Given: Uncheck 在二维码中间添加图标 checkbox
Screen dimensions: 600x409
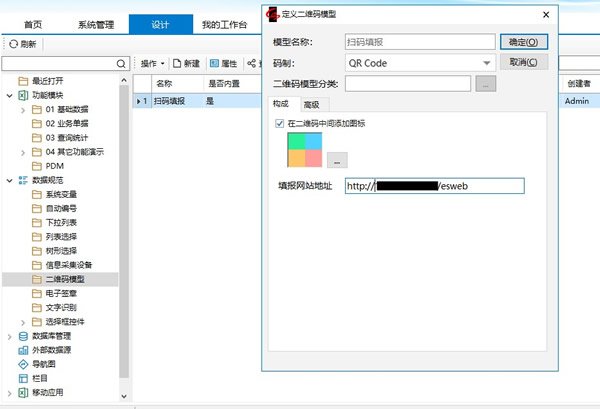Looking at the screenshot, I should pos(280,123).
